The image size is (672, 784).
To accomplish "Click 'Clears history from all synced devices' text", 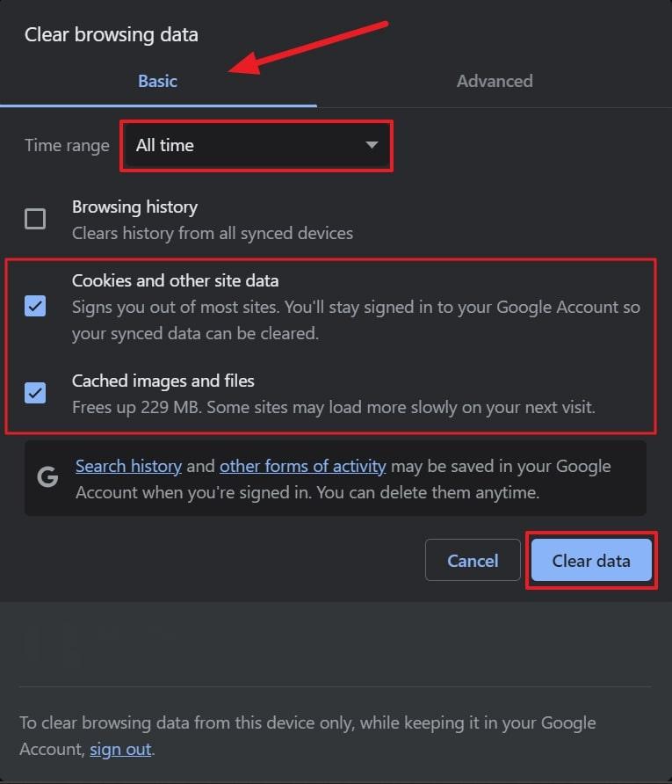I will pyautogui.click(x=213, y=234).
